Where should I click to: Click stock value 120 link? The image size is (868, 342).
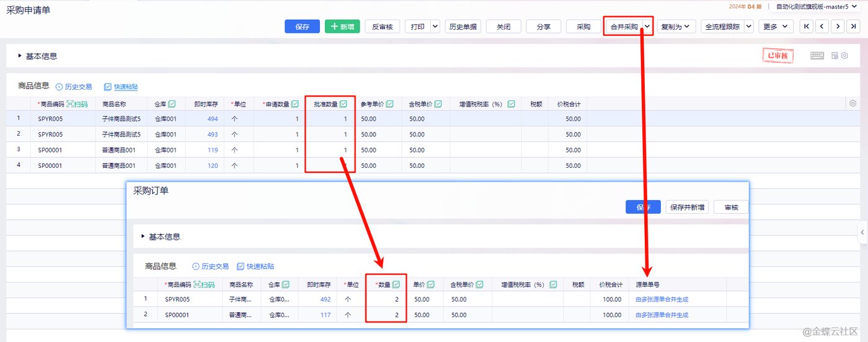click(x=213, y=165)
